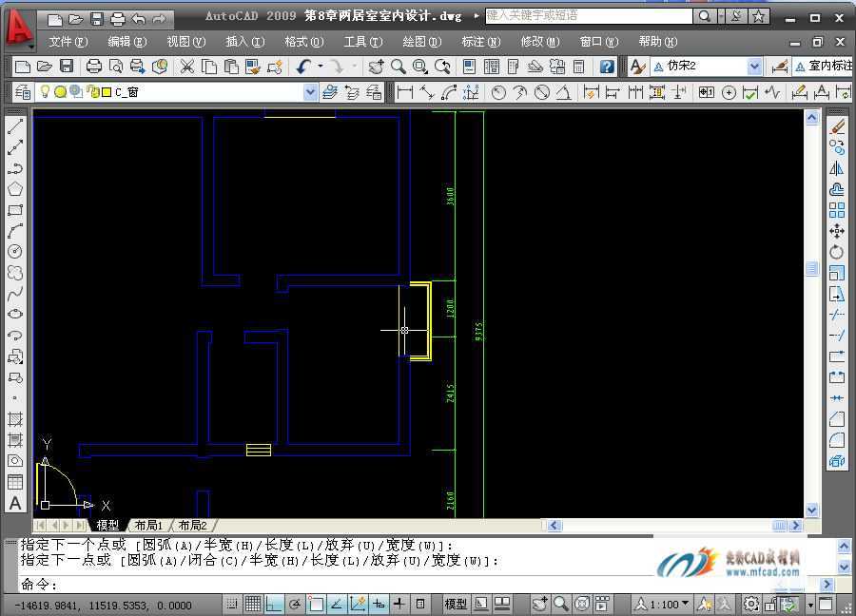
Task: Open the red A application menu
Action: (x=19, y=28)
